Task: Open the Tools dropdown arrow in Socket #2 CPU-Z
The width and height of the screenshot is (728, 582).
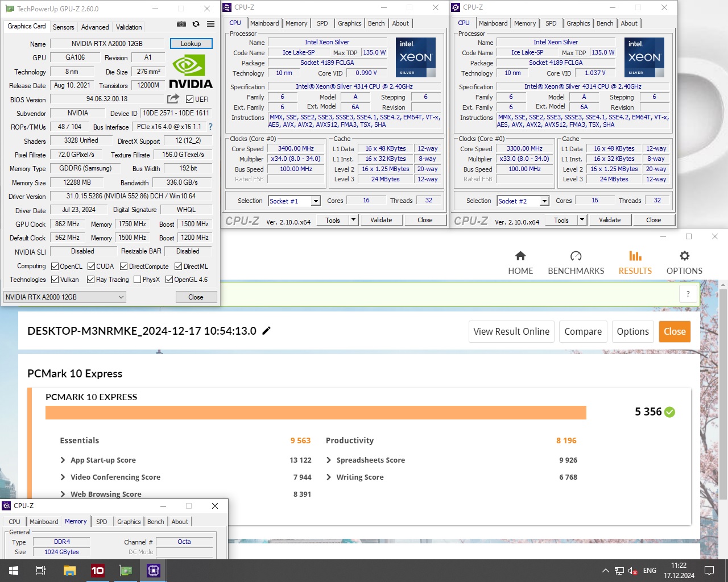Action: pos(582,220)
